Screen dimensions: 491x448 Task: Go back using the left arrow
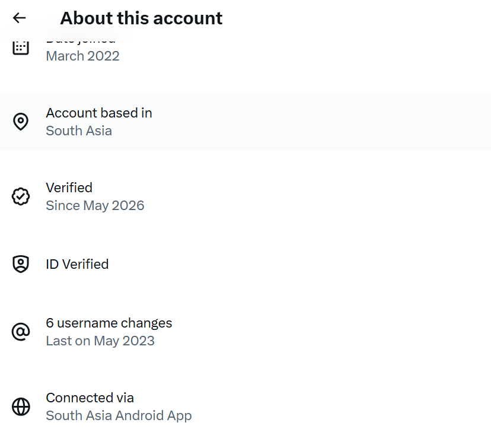[x=19, y=18]
